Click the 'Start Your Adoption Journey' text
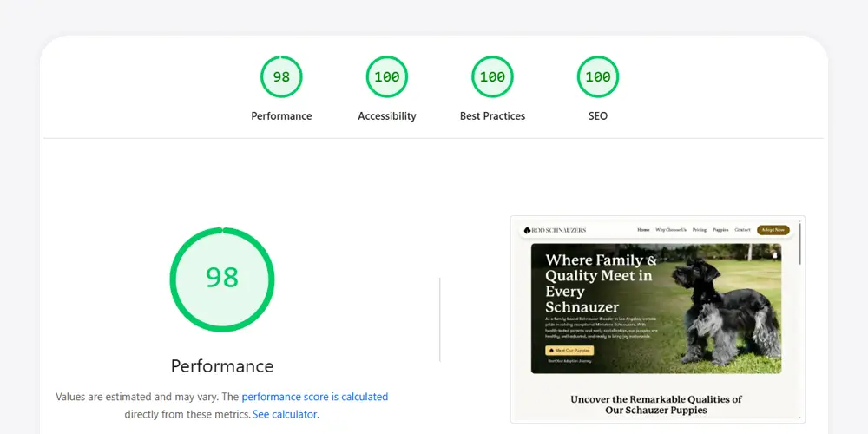The width and height of the screenshot is (868, 434). [569, 360]
